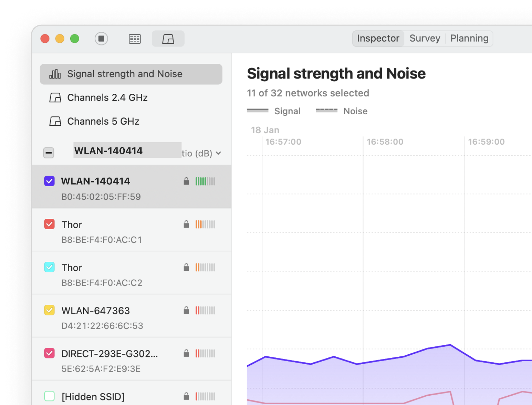
Task: Click signal strength bars for orange-checked Thor
Action: [x=205, y=225]
